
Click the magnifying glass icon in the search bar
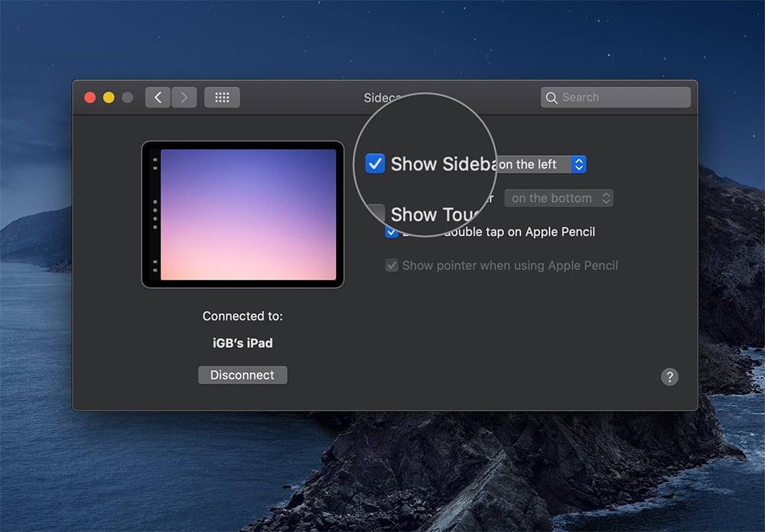[551, 97]
